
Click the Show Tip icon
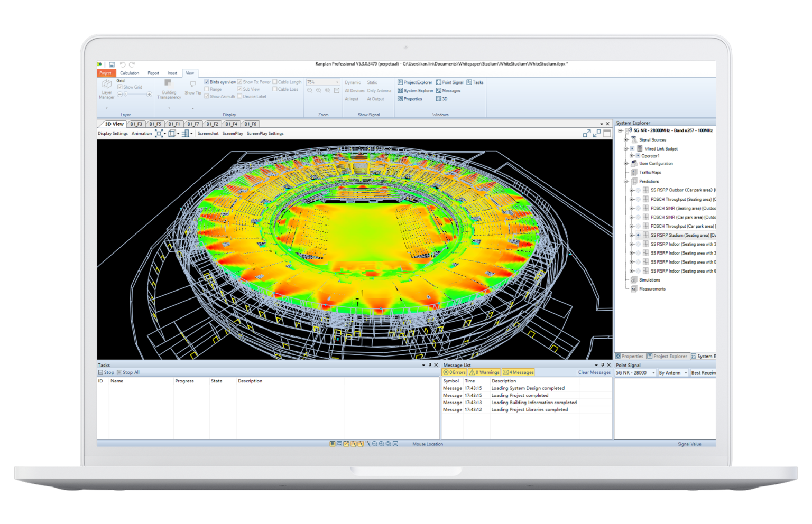click(193, 84)
